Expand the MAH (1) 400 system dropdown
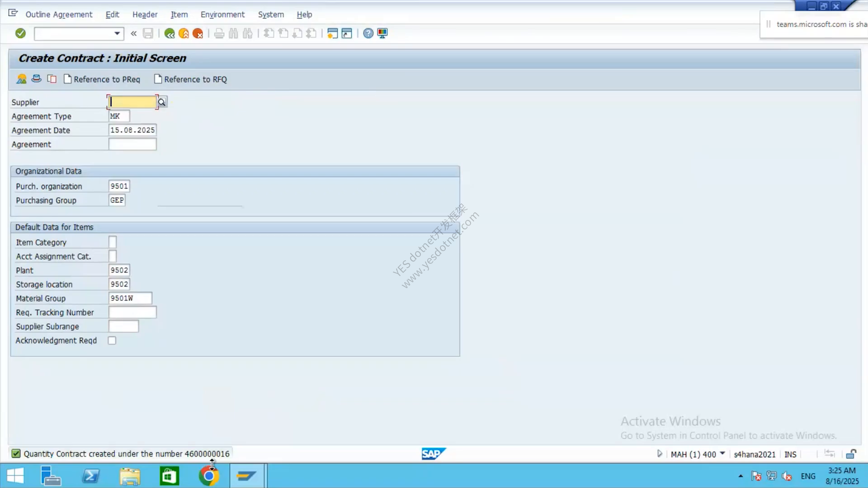The image size is (868, 488). [722, 454]
